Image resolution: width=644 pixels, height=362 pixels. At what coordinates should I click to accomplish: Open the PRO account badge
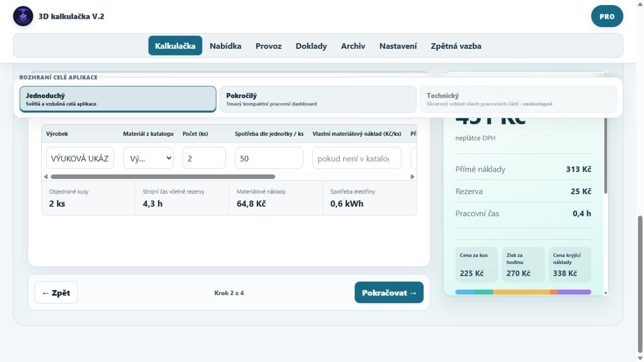pos(607,16)
